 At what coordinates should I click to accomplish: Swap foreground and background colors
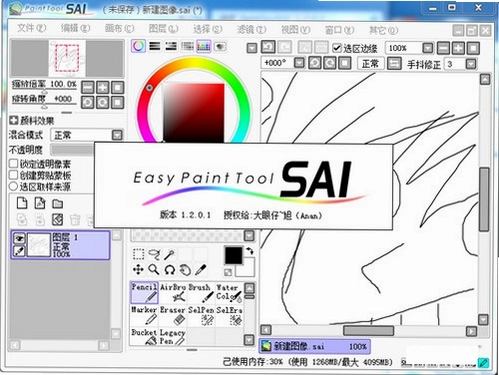(x=250, y=250)
